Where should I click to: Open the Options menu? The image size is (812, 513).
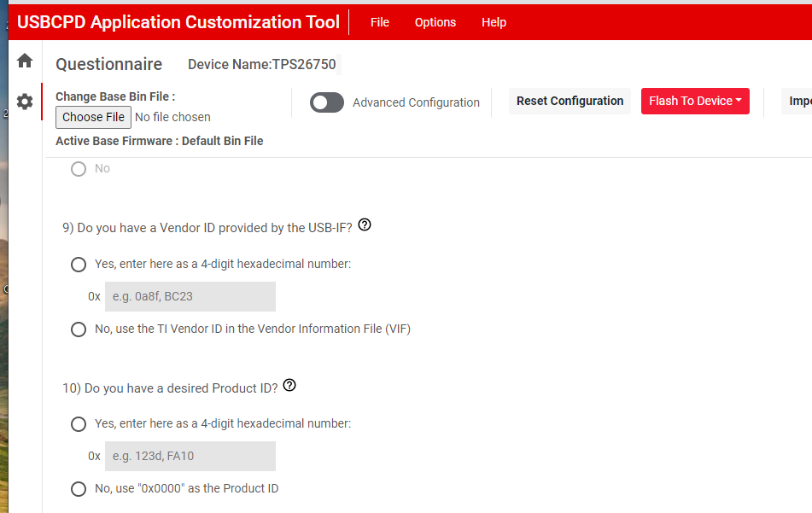pyautogui.click(x=435, y=22)
